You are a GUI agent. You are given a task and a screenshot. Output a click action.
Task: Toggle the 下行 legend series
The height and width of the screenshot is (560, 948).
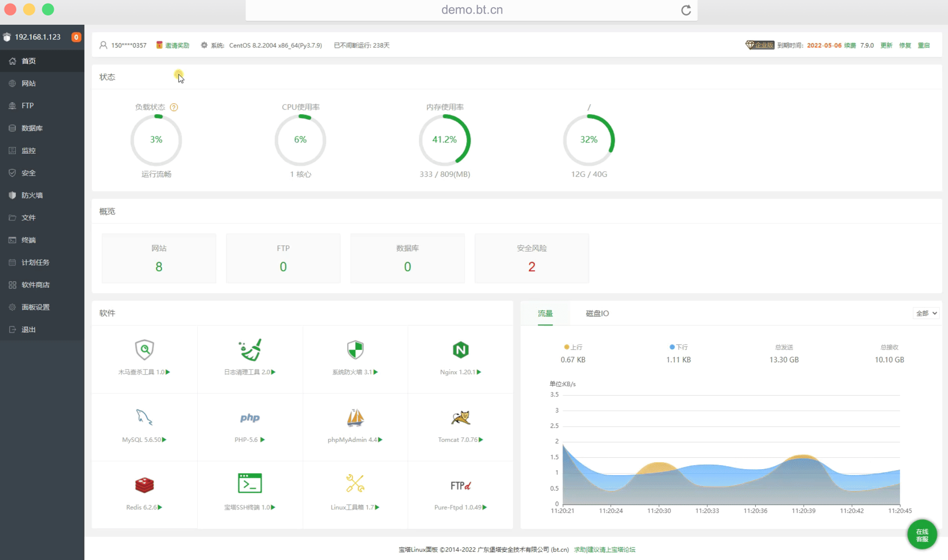tap(678, 347)
